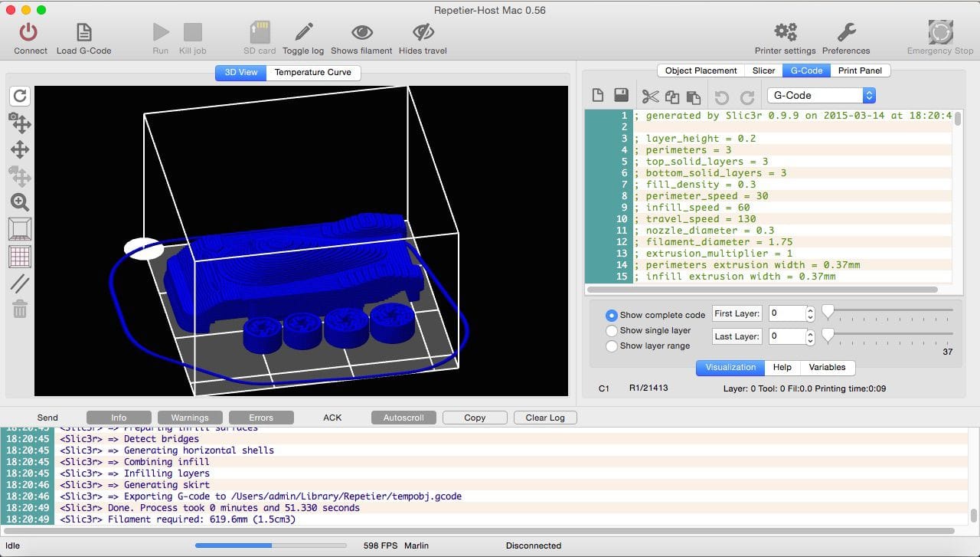980x557 pixels.
Task: Select the Visualization tab
Action: click(730, 368)
